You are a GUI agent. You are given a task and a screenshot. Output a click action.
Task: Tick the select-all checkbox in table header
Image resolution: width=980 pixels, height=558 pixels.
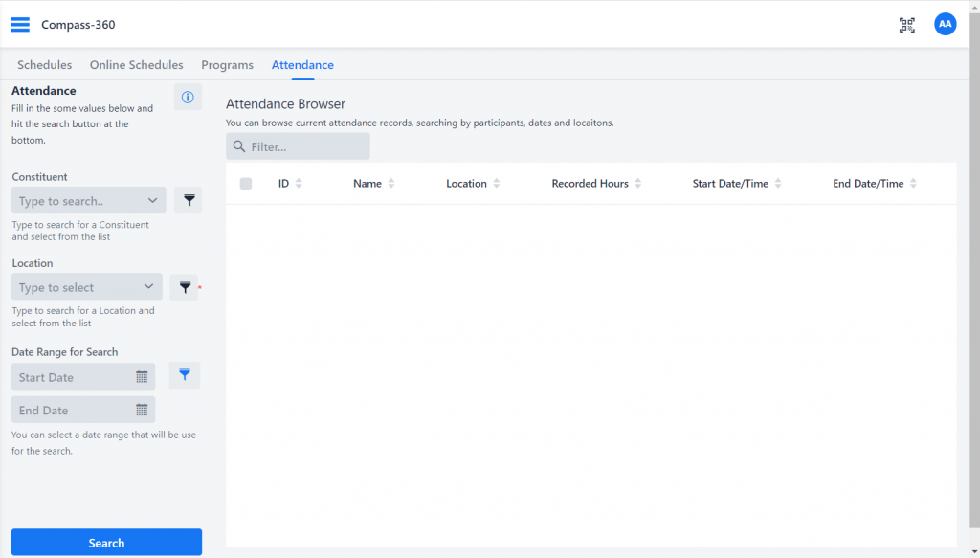246,183
